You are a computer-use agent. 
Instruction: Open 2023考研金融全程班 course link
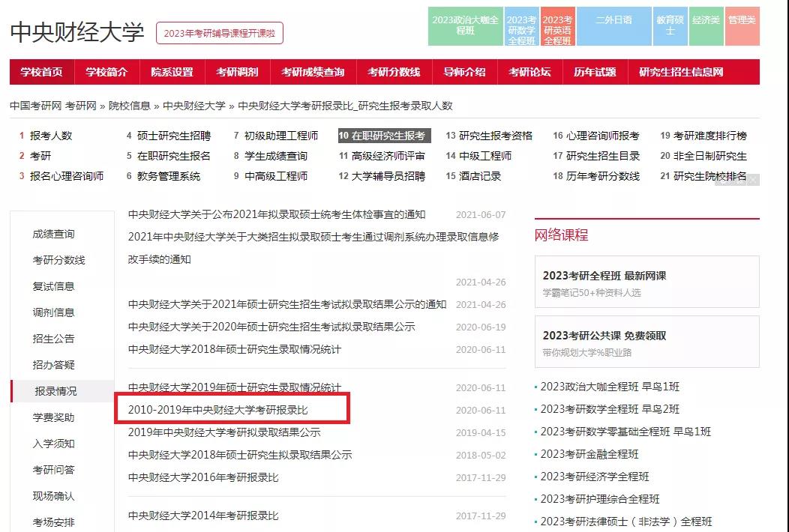589,454
